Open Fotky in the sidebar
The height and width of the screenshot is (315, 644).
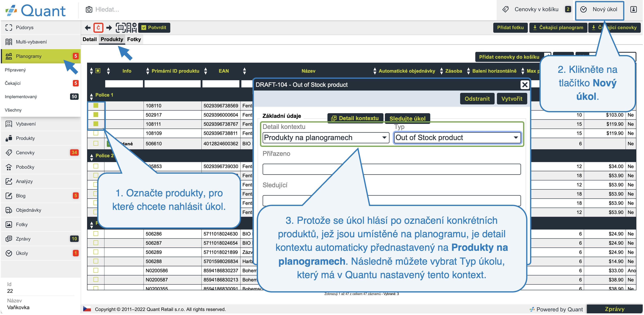[x=41, y=225]
